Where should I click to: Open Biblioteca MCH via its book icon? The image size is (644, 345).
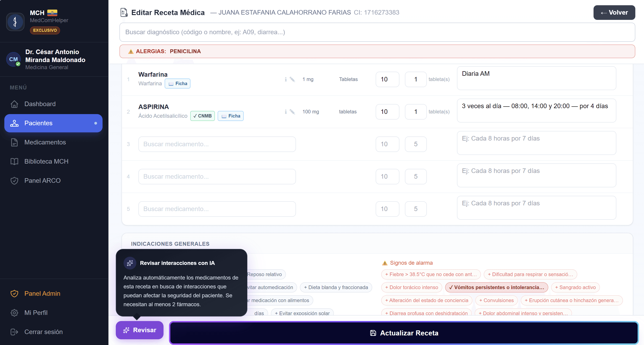[14, 161]
